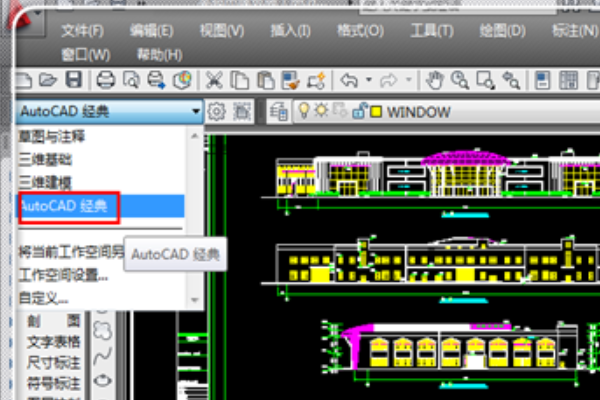Select the Zoom Realtime magnifier icon
Viewport: 600px width, 400px height.
coord(460,80)
